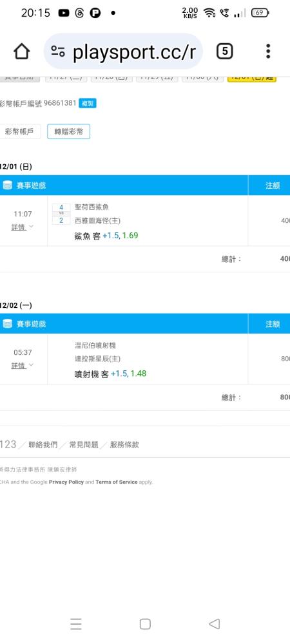Screen dimensions: 290x644
Task: Click the 複製 button next to account number
Action: pos(88,104)
